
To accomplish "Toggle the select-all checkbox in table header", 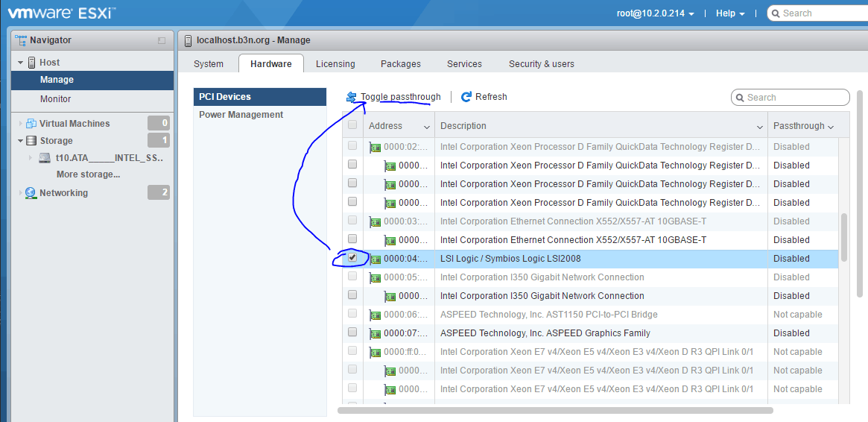I will click(x=352, y=125).
